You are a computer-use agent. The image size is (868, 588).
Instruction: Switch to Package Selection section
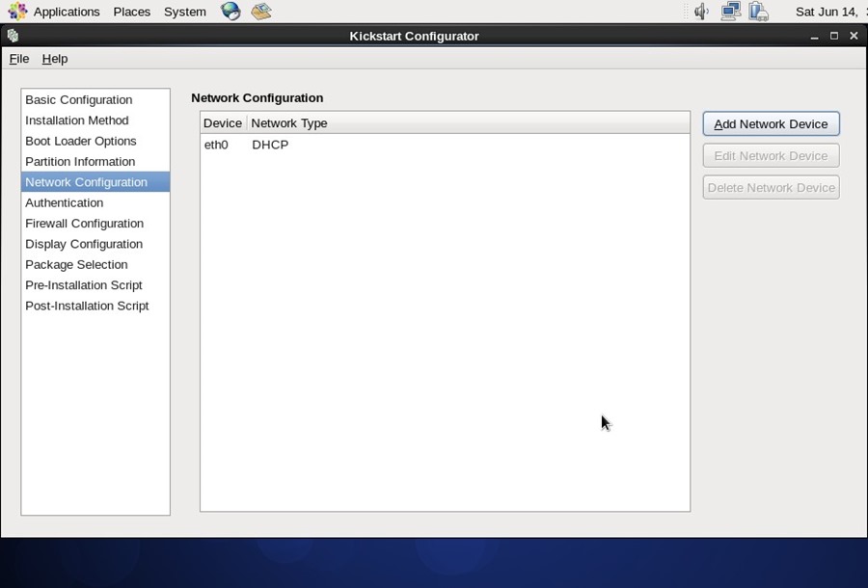coord(76,264)
